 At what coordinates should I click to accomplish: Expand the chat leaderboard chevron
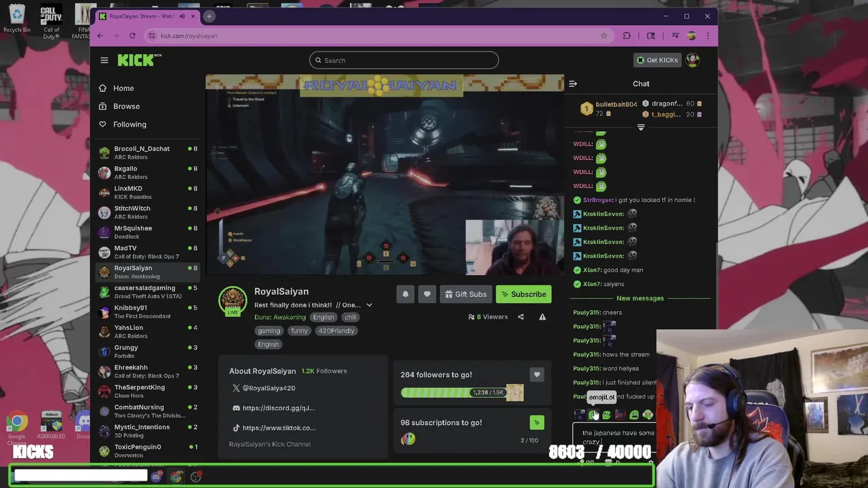(641, 127)
